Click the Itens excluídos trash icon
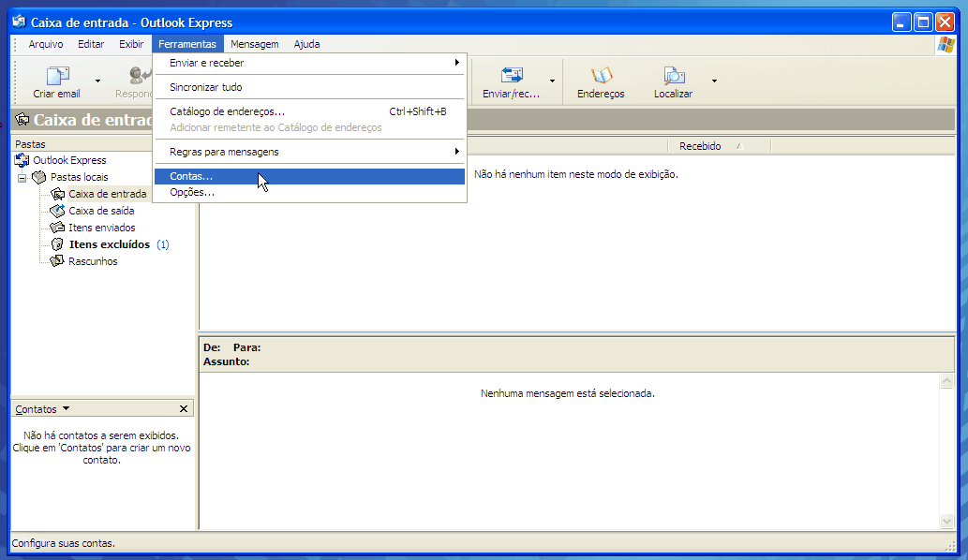The image size is (968, 560). pyautogui.click(x=57, y=244)
